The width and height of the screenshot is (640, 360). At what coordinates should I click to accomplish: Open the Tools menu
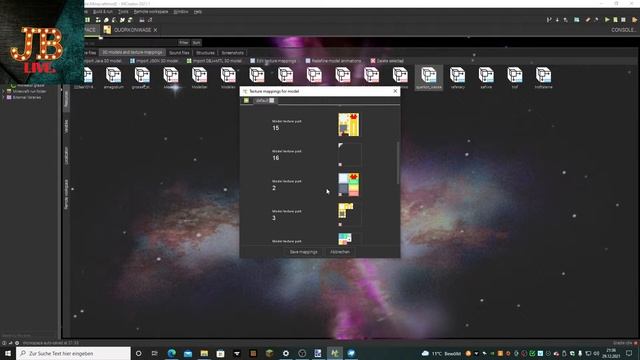pyautogui.click(x=123, y=12)
